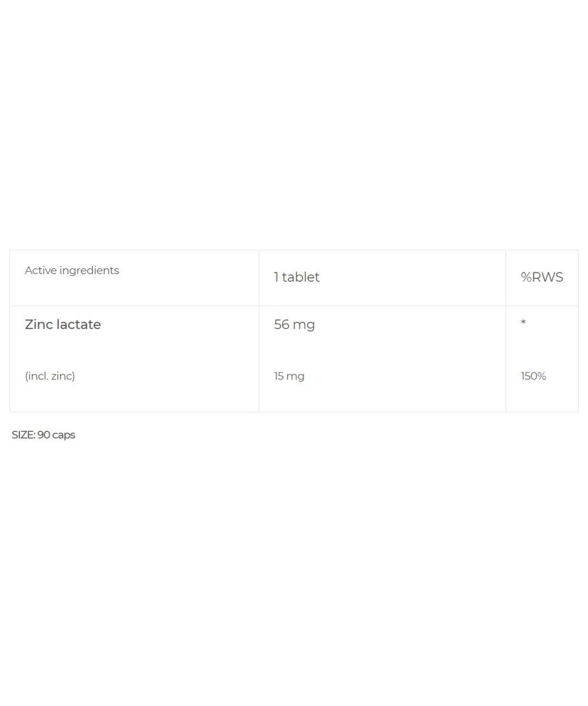Click the "(incl." text under Zinc lactate
The width and height of the screenshot is (588, 706).
(36, 376)
